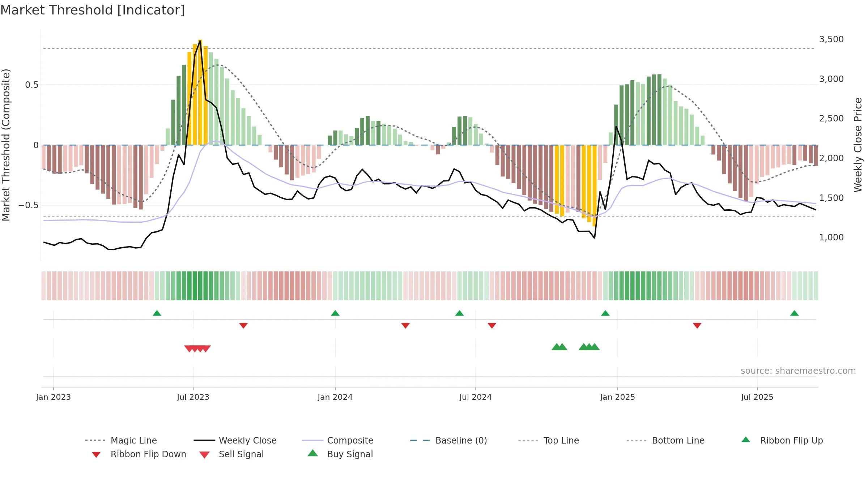The image size is (868, 488).
Task: Click the Ribbon Flip Down marker in spring 2024
Action: pyautogui.click(x=405, y=326)
